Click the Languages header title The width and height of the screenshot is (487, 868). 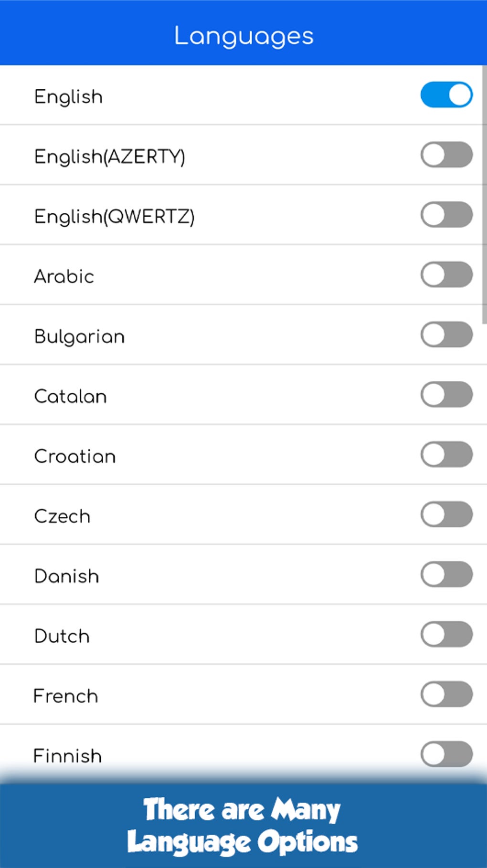(243, 36)
